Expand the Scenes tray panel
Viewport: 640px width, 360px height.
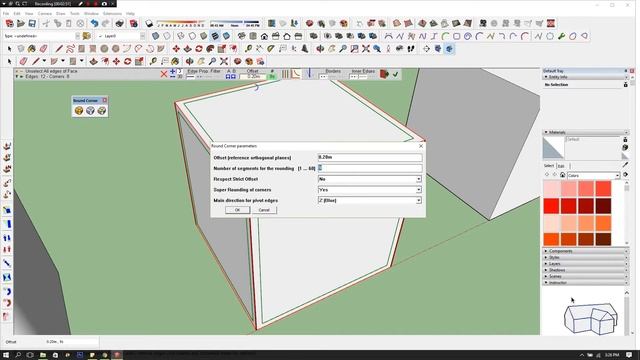585,276
